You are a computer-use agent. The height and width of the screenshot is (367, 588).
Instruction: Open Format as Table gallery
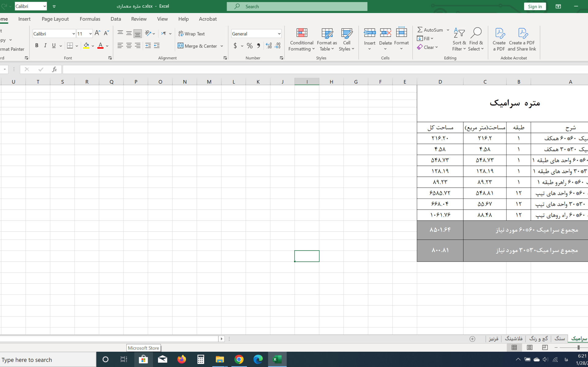(x=327, y=40)
